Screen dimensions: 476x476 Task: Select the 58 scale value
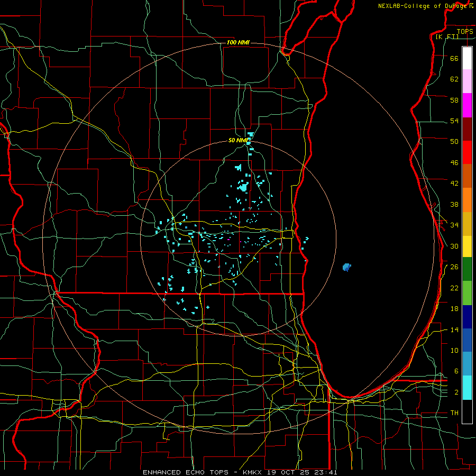(x=454, y=100)
